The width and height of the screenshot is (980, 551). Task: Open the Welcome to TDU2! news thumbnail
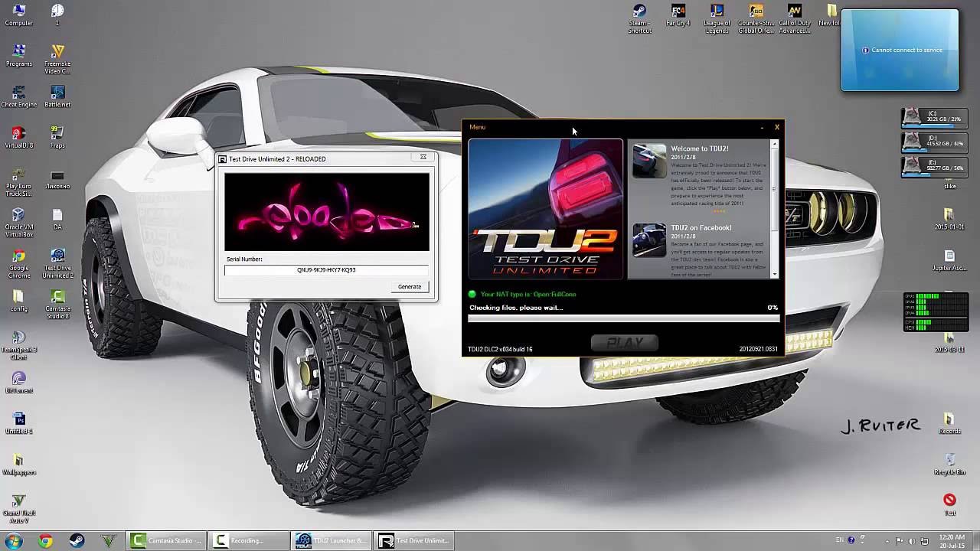point(649,160)
